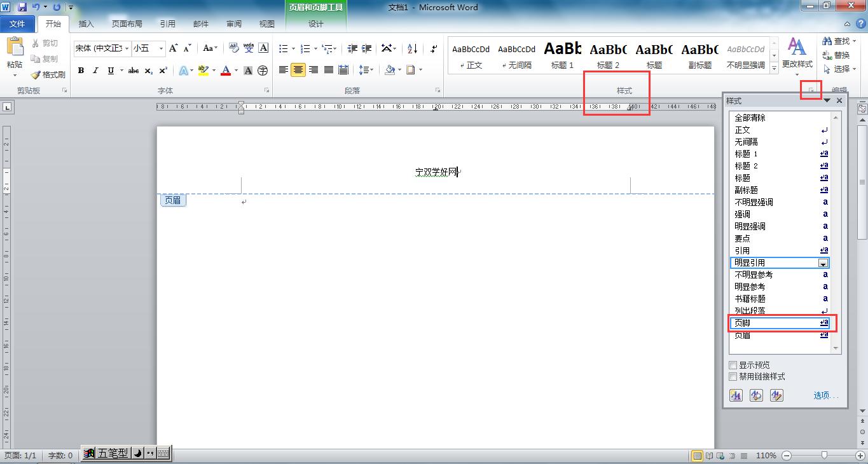
Task: Click the subscript x₂ icon
Action: 148,71
